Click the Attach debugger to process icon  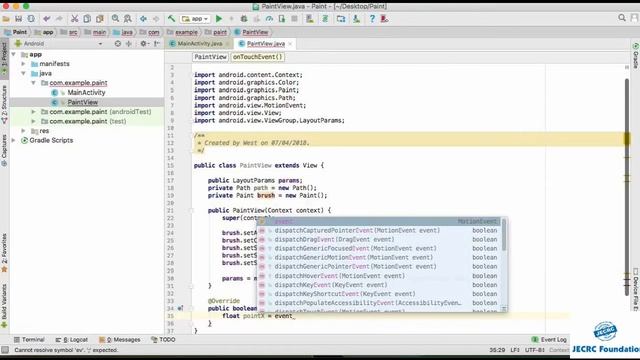[282, 19]
